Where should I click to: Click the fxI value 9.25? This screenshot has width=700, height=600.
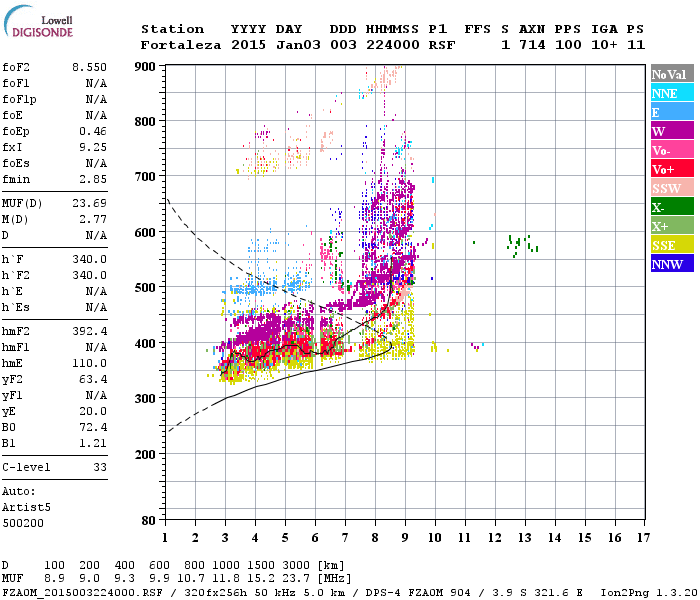point(93,147)
